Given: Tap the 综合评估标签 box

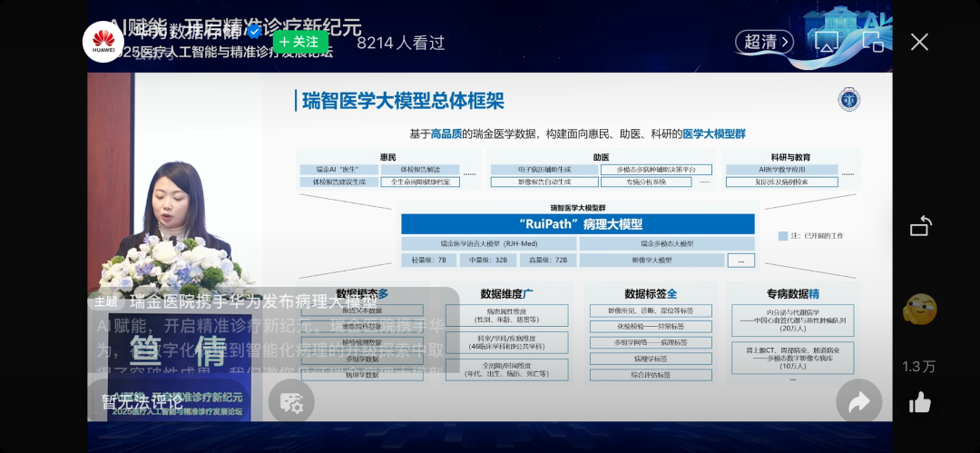Looking at the screenshot, I should click(651, 375).
